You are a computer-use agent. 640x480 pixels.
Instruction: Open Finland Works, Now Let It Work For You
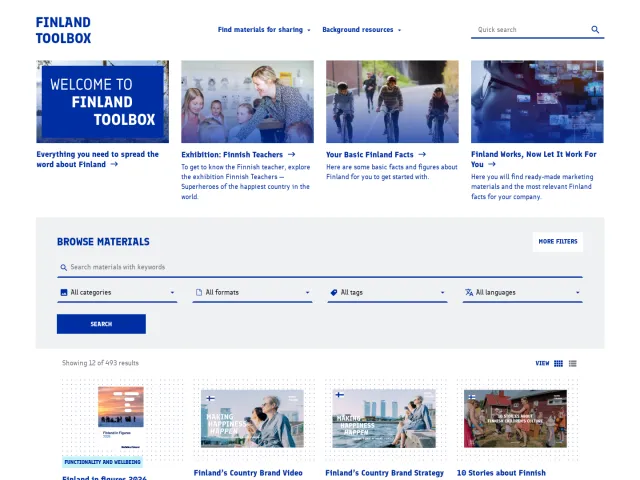tap(533, 159)
